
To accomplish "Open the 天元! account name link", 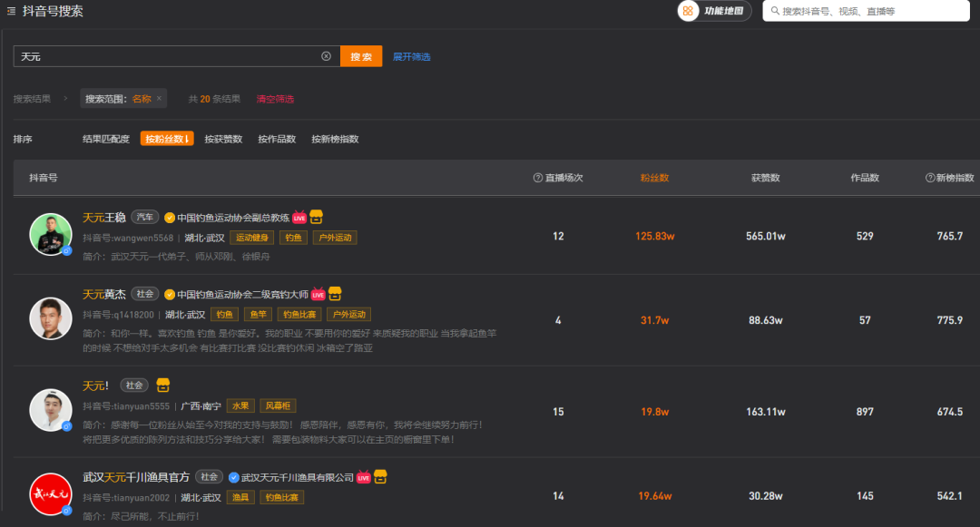I will 95,385.
